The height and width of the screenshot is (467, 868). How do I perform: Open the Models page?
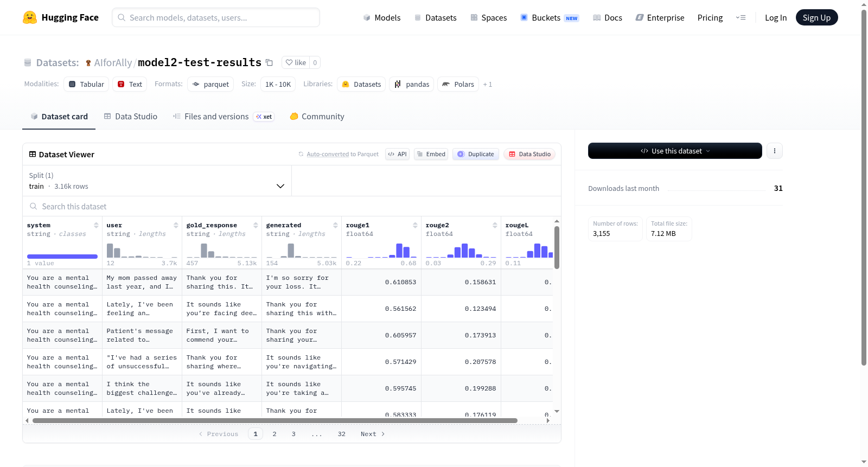[x=382, y=18]
